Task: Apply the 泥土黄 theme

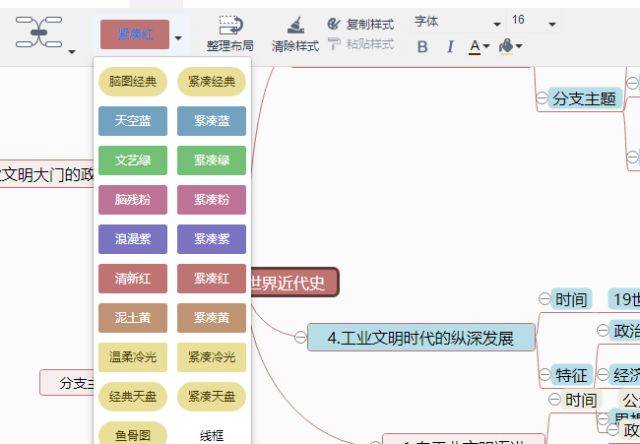Action: click(133, 318)
